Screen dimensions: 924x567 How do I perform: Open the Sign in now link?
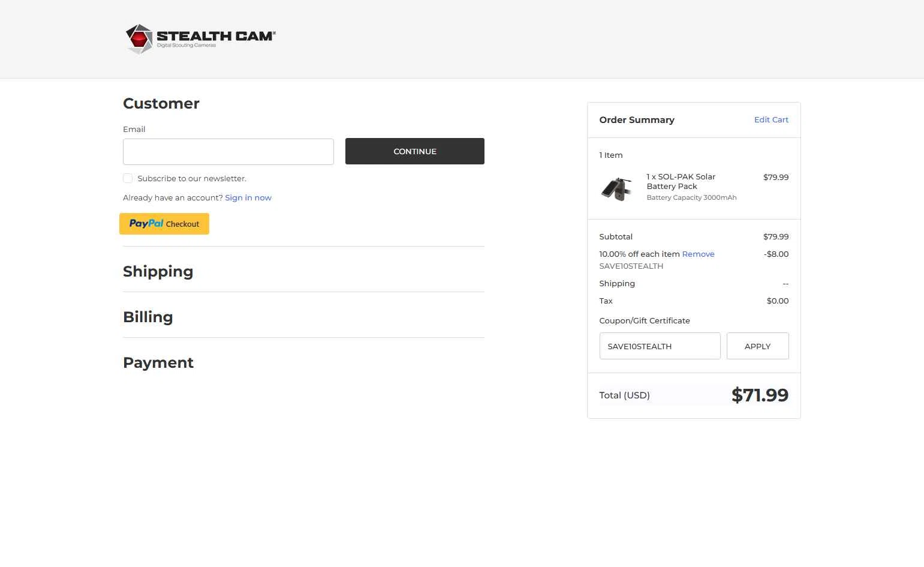pyautogui.click(x=248, y=197)
